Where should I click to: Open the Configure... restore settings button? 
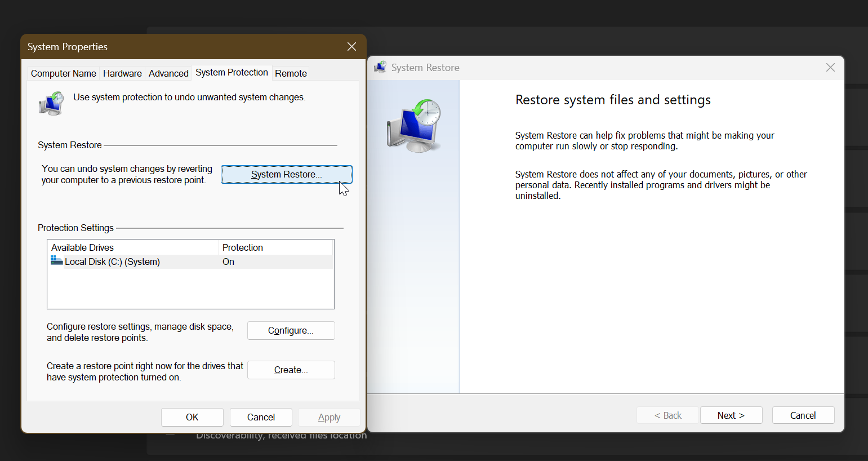click(x=291, y=331)
